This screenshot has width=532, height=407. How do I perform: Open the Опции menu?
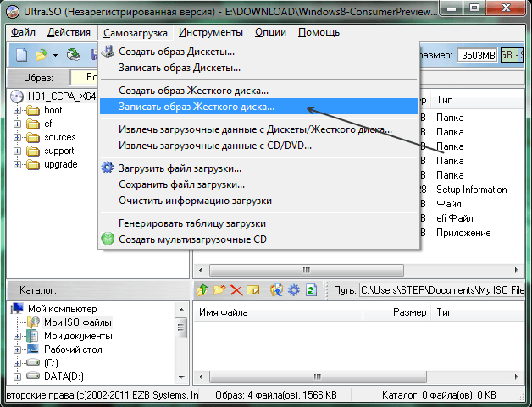click(270, 32)
